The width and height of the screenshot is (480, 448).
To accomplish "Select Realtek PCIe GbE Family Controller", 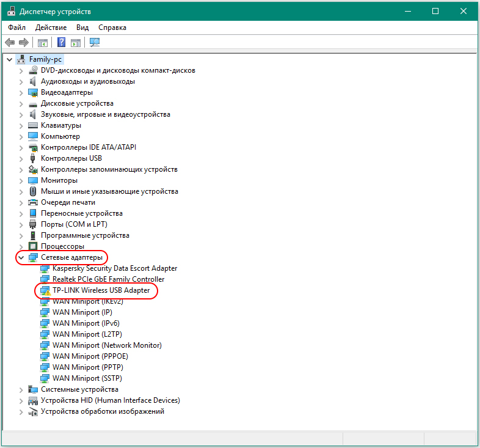I will [x=108, y=279].
